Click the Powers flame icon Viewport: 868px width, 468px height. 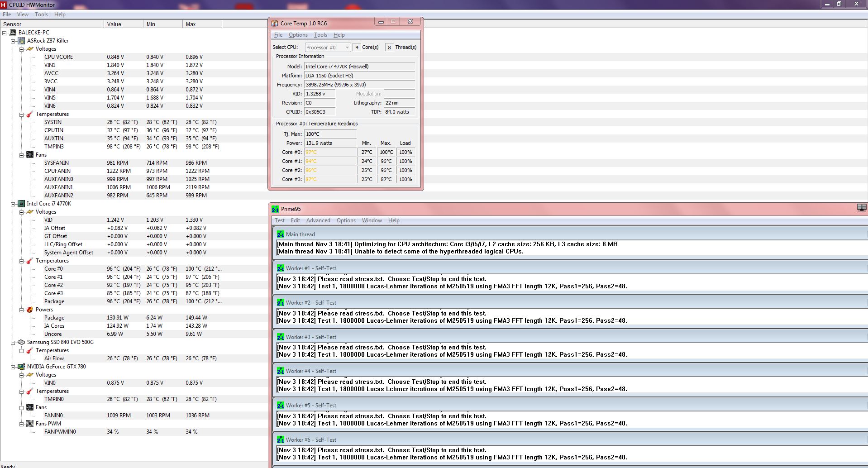tap(30, 310)
